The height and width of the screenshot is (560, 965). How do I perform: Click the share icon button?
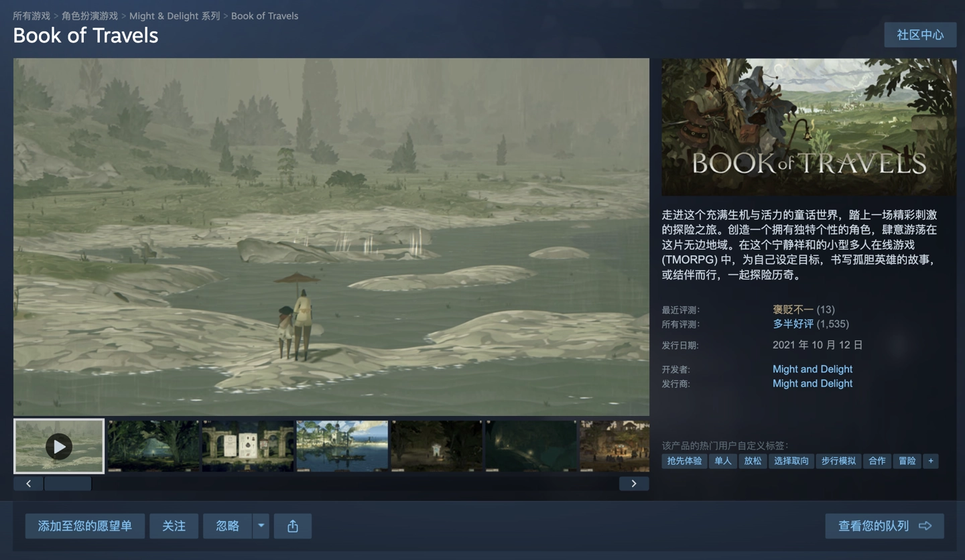pyautogui.click(x=293, y=526)
